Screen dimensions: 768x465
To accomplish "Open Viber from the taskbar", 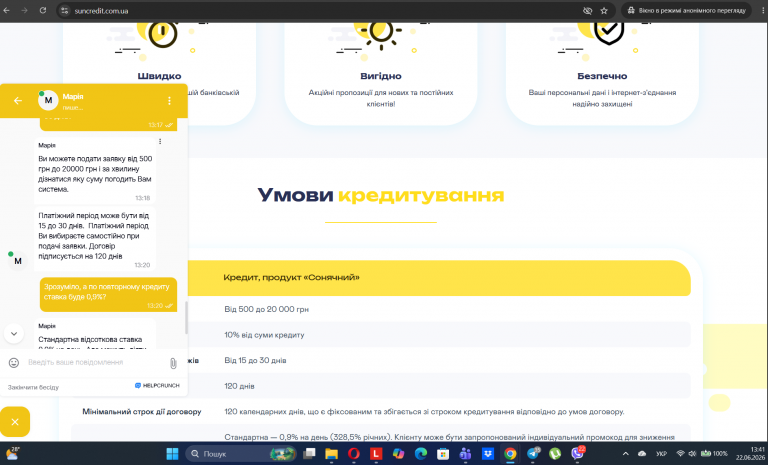I will point(578,454).
